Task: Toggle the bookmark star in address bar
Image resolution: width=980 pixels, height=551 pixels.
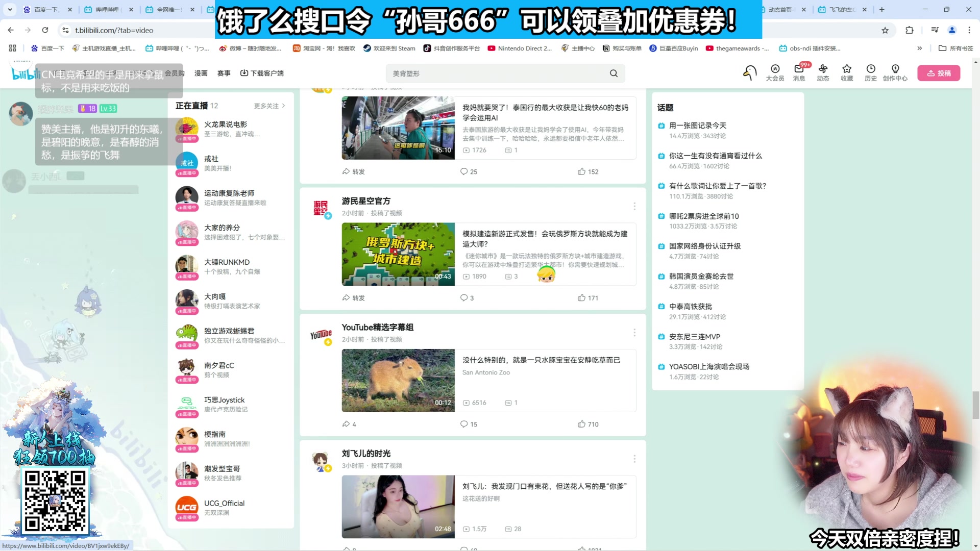Action: pyautogui.click(x=885, y=30)
